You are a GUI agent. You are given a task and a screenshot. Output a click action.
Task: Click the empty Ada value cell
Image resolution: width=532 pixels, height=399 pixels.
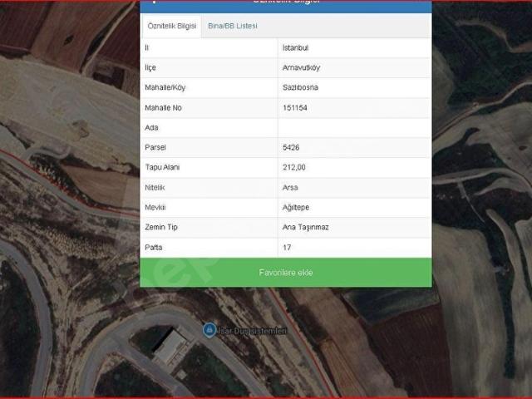pos(355,128)
